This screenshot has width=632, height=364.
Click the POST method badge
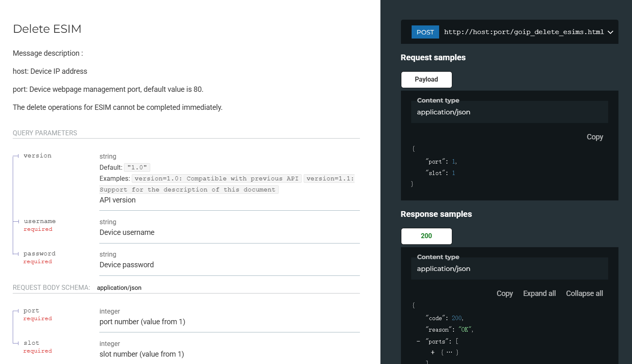coord(425,32)
